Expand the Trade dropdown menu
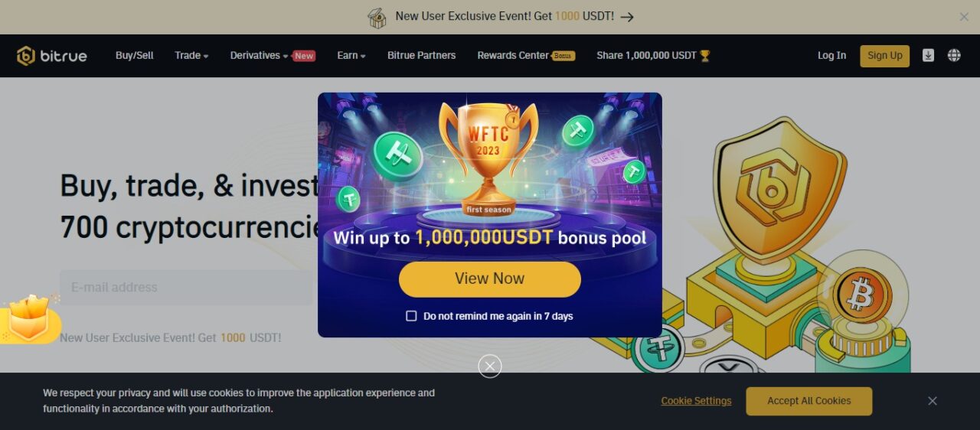 pyautogui.click(x=191, y=55)
